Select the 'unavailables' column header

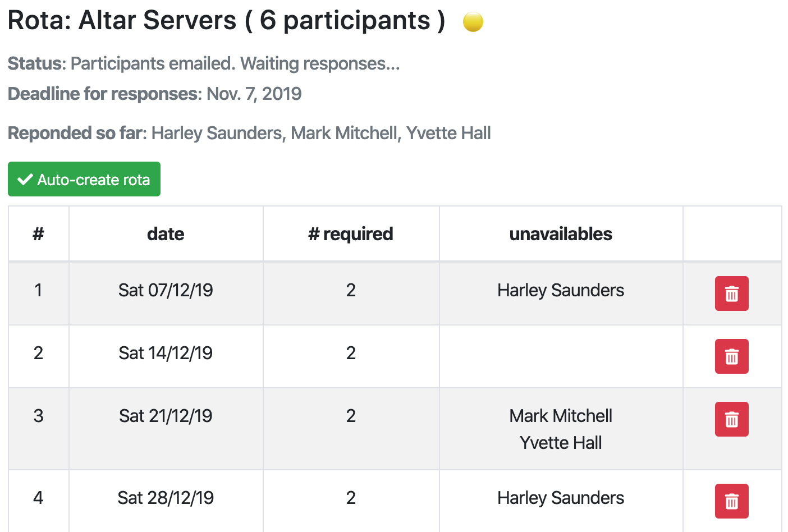coord(561,234)
